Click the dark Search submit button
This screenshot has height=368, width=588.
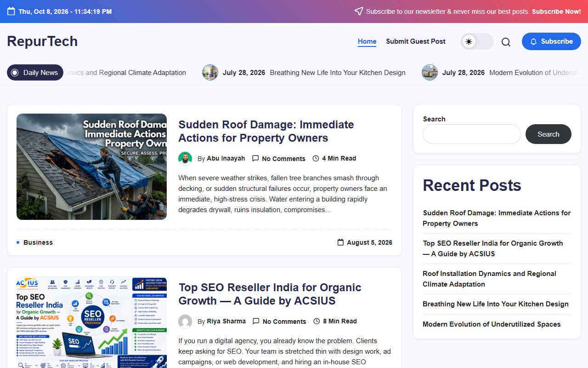(548, 134)
